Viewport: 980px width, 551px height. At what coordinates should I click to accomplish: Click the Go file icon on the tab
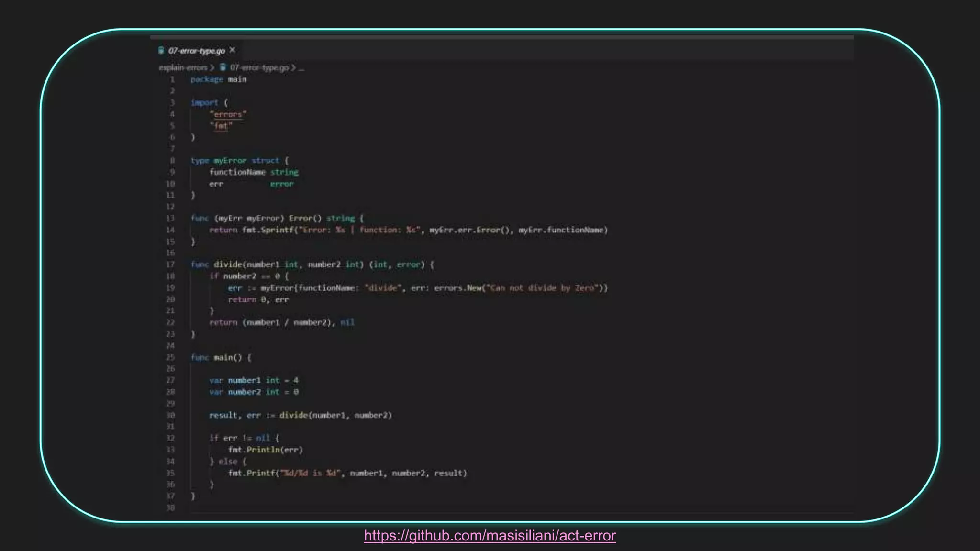[x=161, y=50]
